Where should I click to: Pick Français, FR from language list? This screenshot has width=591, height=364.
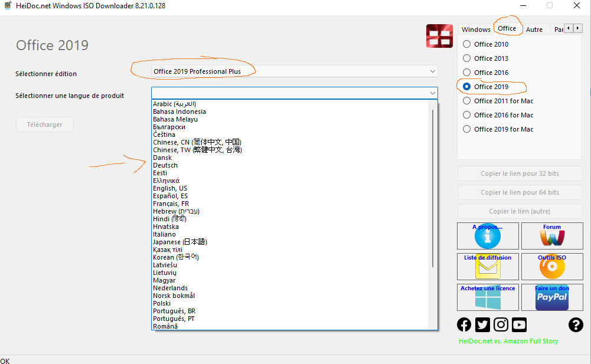click(x=171, y=204)
